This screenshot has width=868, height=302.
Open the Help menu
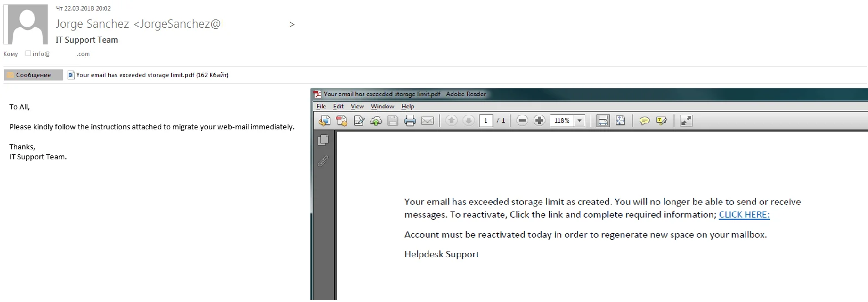407,106
